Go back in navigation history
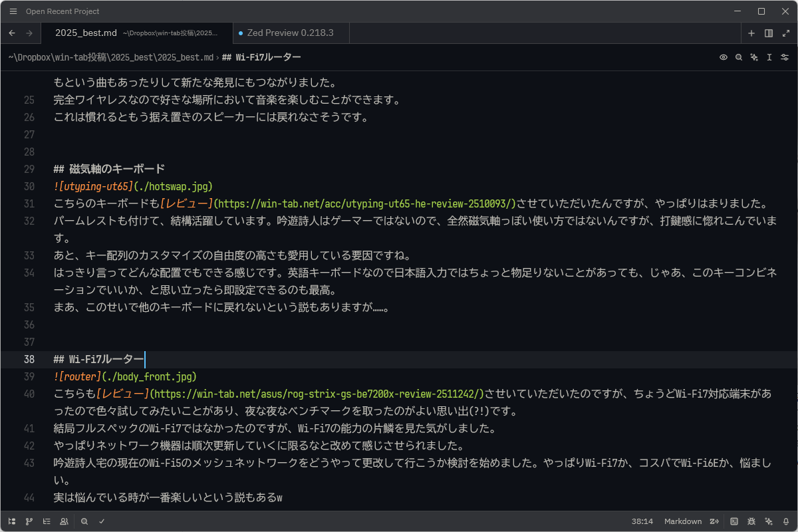 [12, 33]
